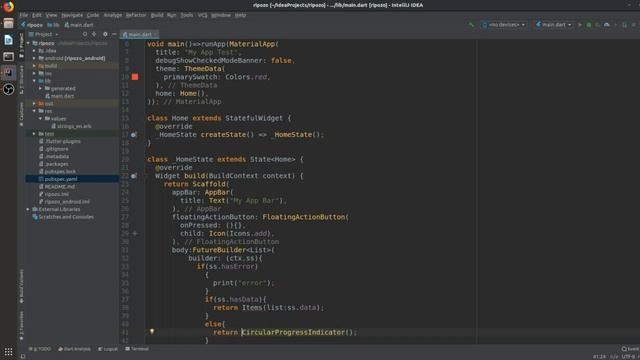Open the Project tool window side tab
The height and width of the screenshot is (360, 640).
(x=21, y=46)
